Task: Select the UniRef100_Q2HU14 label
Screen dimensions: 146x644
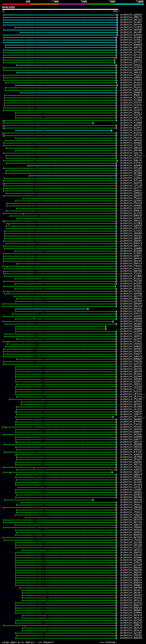Action: pos(131,35)
